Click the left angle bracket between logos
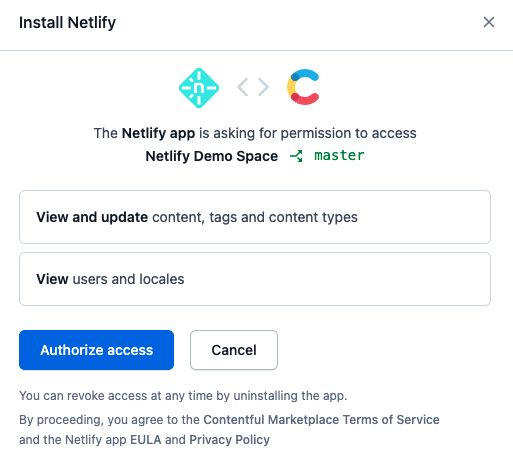Image resolution: width=513 pixels, height=461 pixels. (x=242, y=87)
